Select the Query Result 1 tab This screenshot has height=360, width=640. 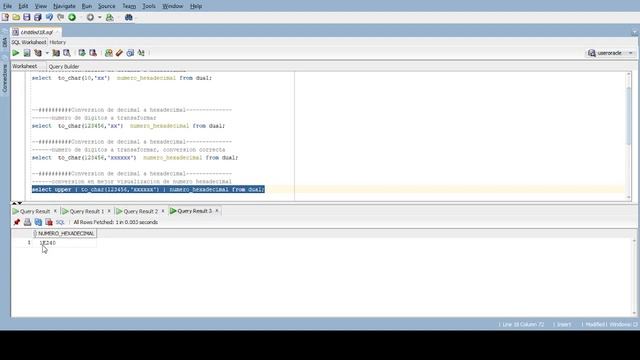coord(87,211)
